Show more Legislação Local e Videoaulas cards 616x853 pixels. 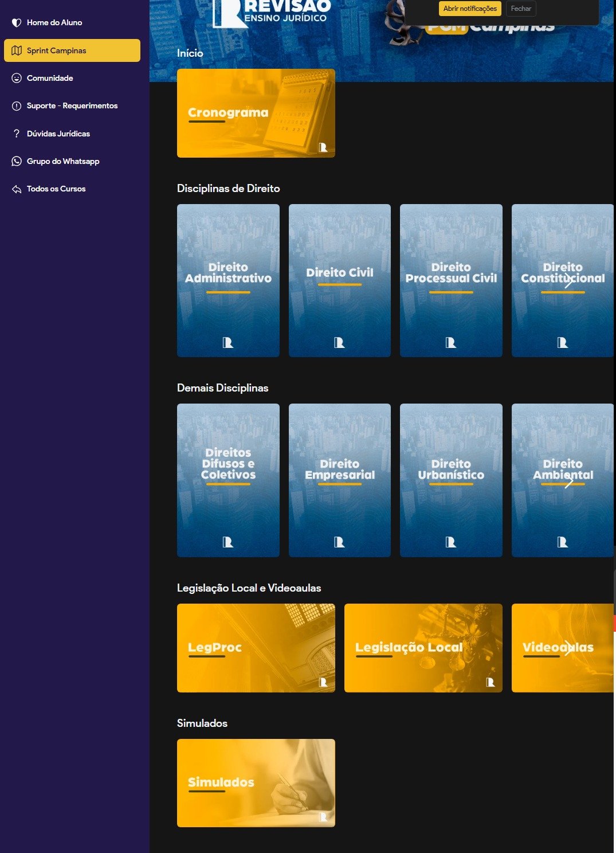[568, 648]
